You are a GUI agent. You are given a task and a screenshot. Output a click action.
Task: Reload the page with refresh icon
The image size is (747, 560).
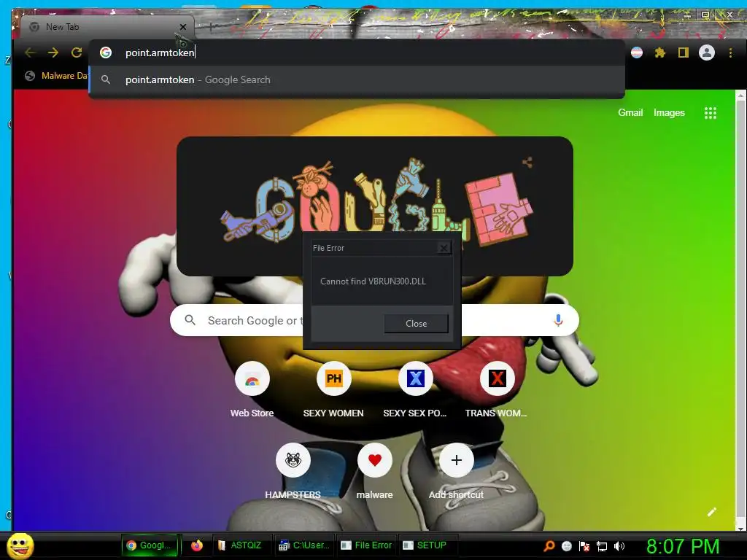76,52
